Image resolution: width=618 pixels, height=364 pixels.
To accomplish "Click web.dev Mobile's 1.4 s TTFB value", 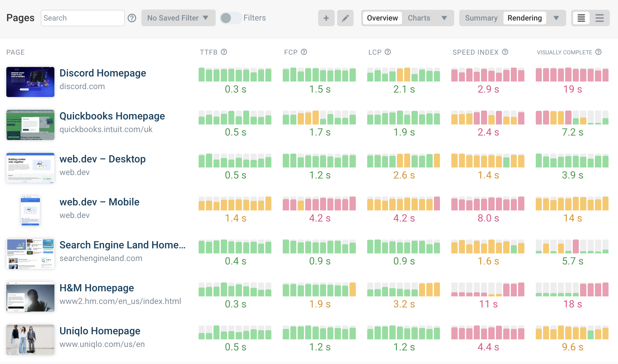I will (235, 218).
